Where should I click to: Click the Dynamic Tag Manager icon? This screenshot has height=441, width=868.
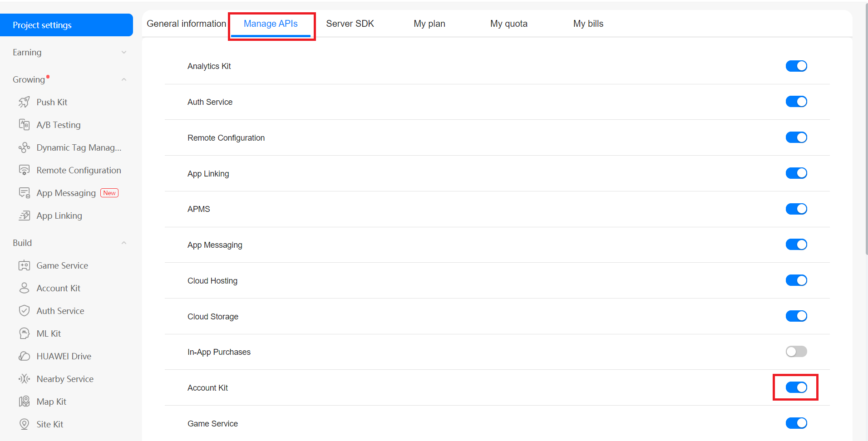(24, 147)
